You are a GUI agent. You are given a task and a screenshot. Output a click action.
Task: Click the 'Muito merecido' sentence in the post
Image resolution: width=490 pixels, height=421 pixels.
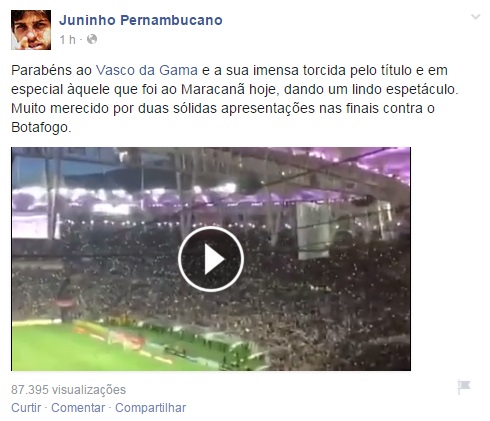pos(223,108)
